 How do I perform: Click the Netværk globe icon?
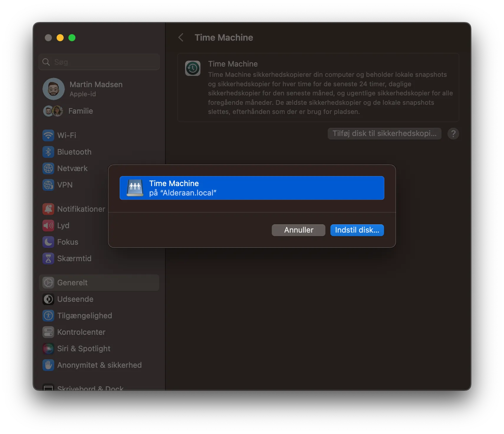click(x=48, y=168)
